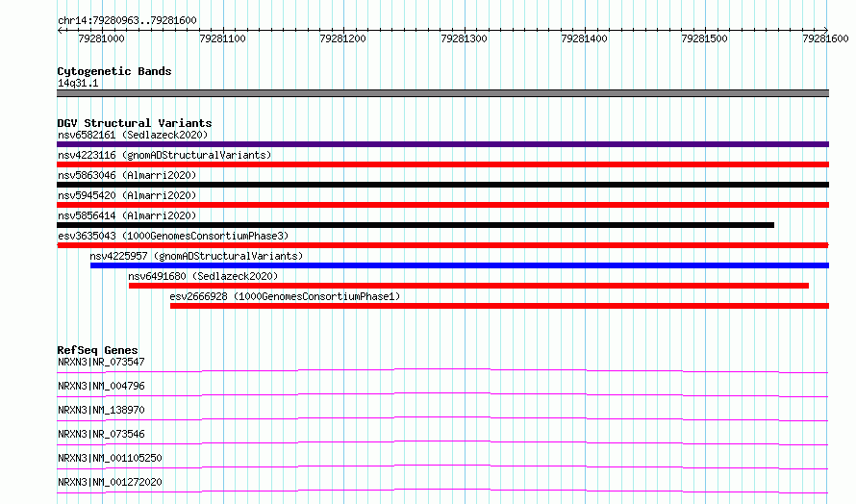This screenshot has width=856, height=504.
Task: Click the red esv2666928 variant bar
Action: coord(499,306)
